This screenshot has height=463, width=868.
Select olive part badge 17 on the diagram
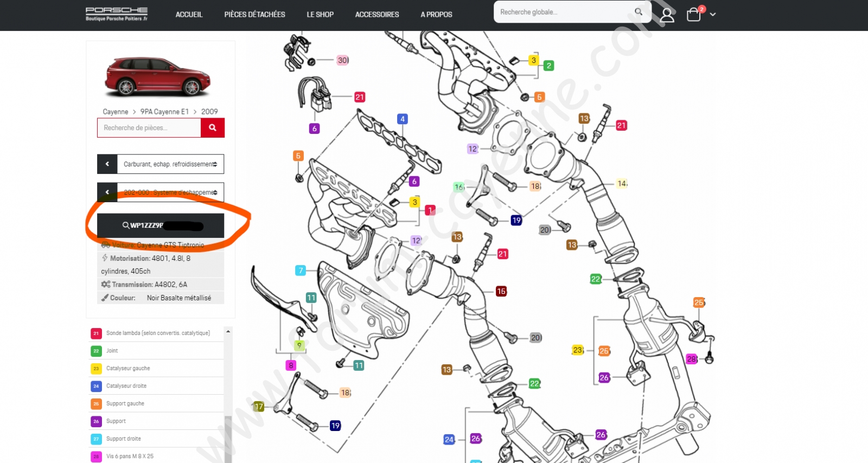[x=259, y=407]
